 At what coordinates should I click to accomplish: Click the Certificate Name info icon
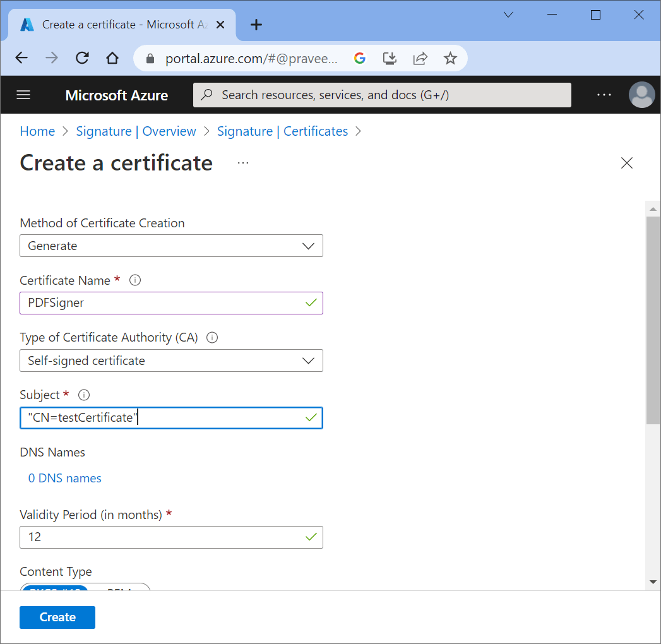pos(135,280)
